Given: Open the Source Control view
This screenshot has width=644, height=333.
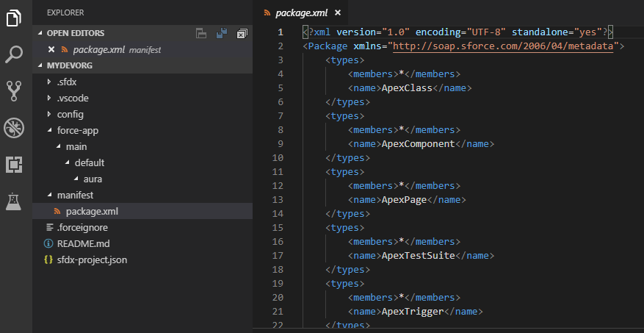Looking at the screenshot, I should tap(14, 90).
